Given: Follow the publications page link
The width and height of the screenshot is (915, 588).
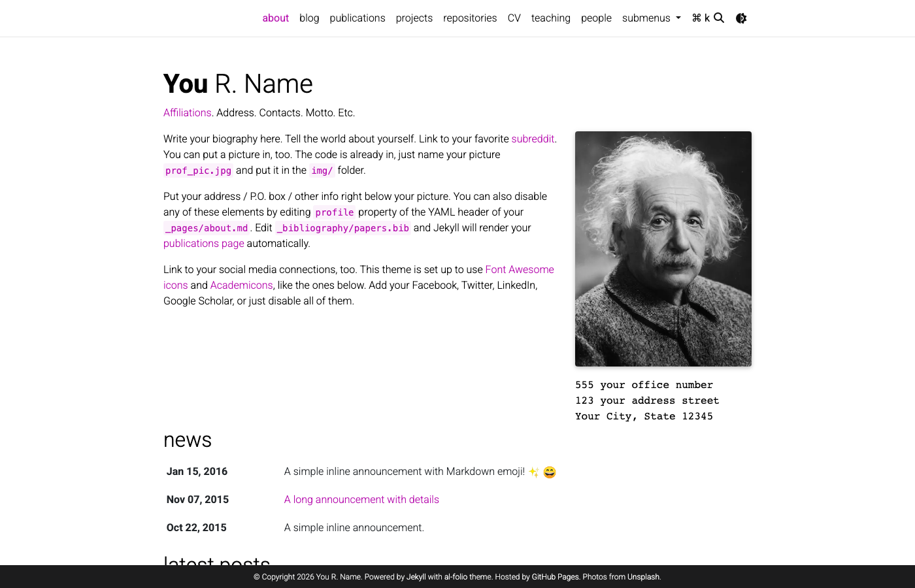Looking at the screenshot, I should [203, 243].
